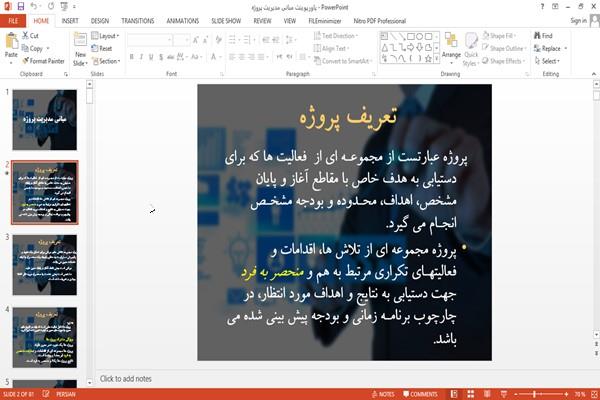Image resolution: width=600 pixels, height=400 pixels.
Task: Open PowerPoint Help question mark
Action: coord(542,7)
